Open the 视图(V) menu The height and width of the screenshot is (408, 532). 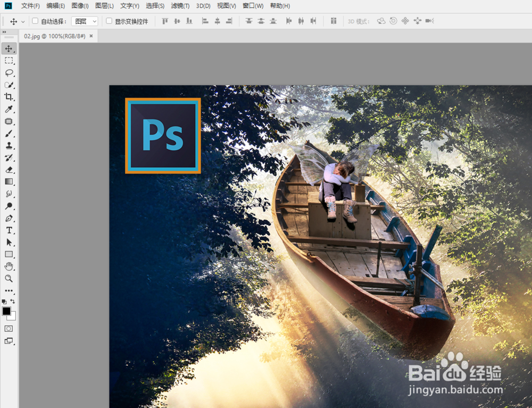[227, 6]
